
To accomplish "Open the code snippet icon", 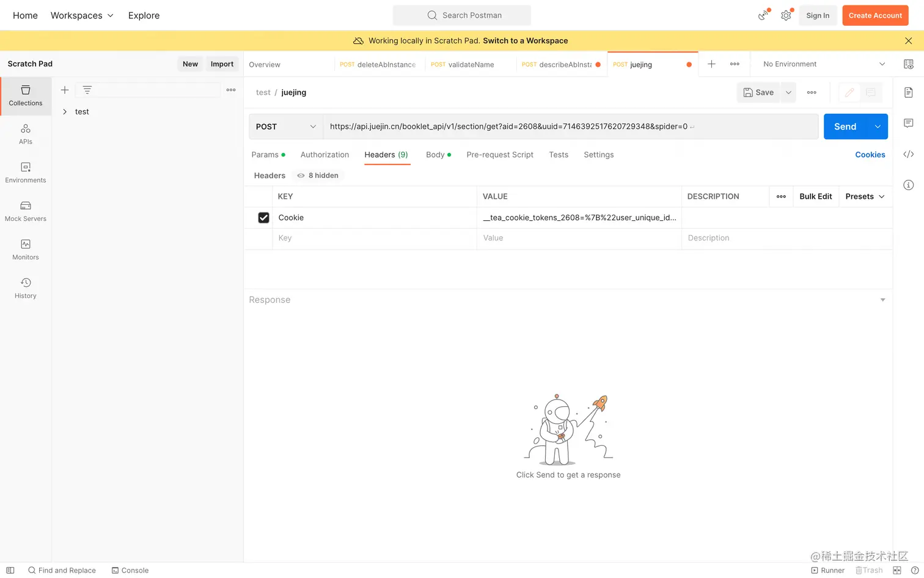I will (x=909, y=154).
